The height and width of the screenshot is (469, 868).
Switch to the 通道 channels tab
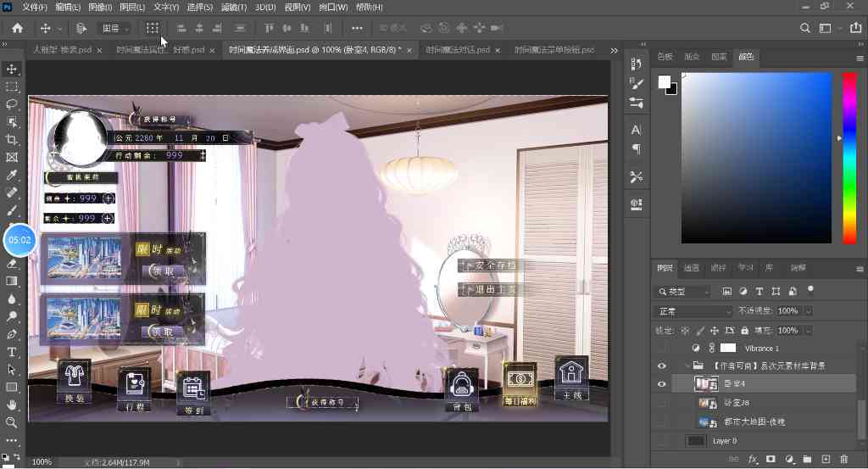click(x=692, y=268)
